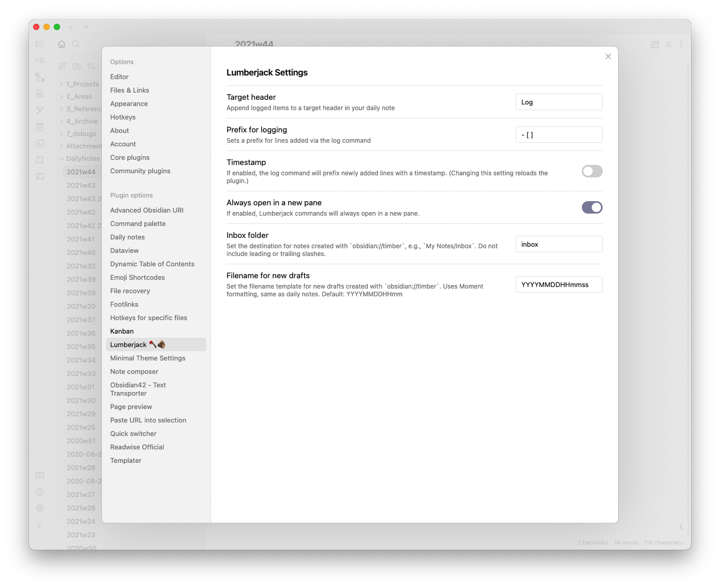This screenshot has width=720, height=588.
Task: Disable Always open in a new pane
Action: pos(592,207)
